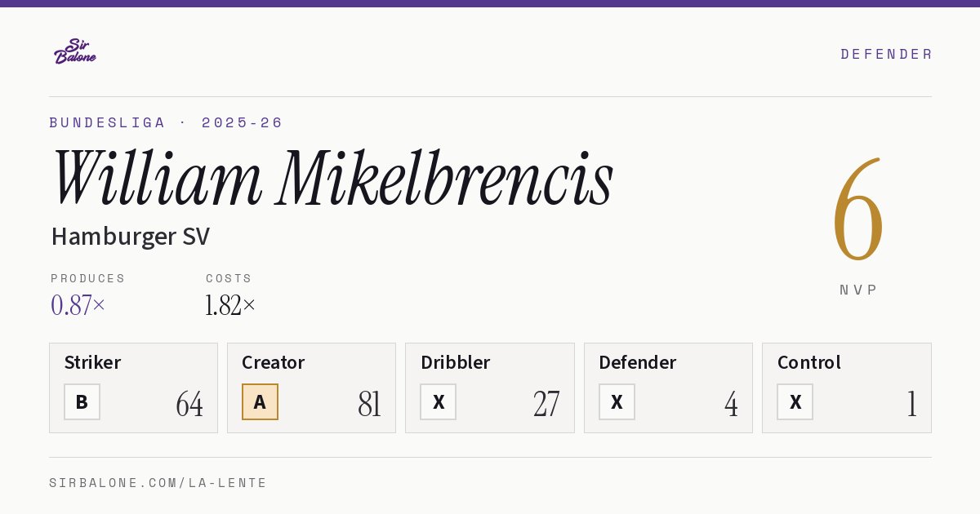Open the Creator stat card
Screen dimensions: 980x514
coord(311,388)
